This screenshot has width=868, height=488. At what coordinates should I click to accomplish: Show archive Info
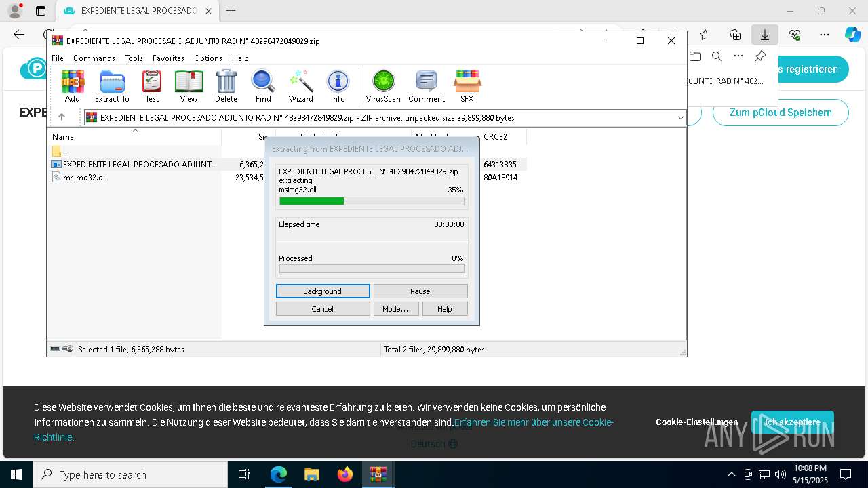338,86
